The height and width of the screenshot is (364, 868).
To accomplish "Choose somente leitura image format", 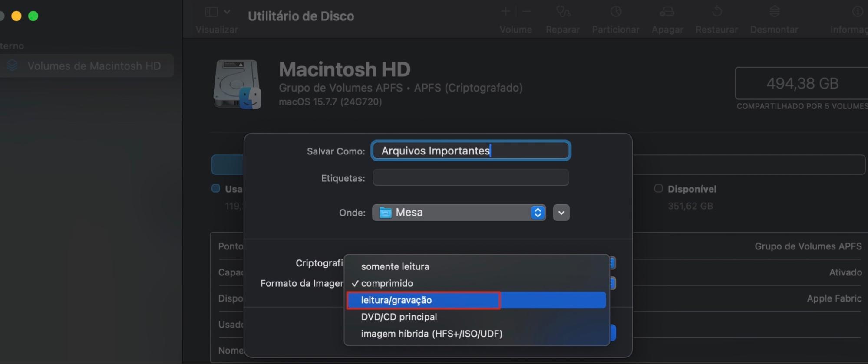I will click(x=476, y=266).
